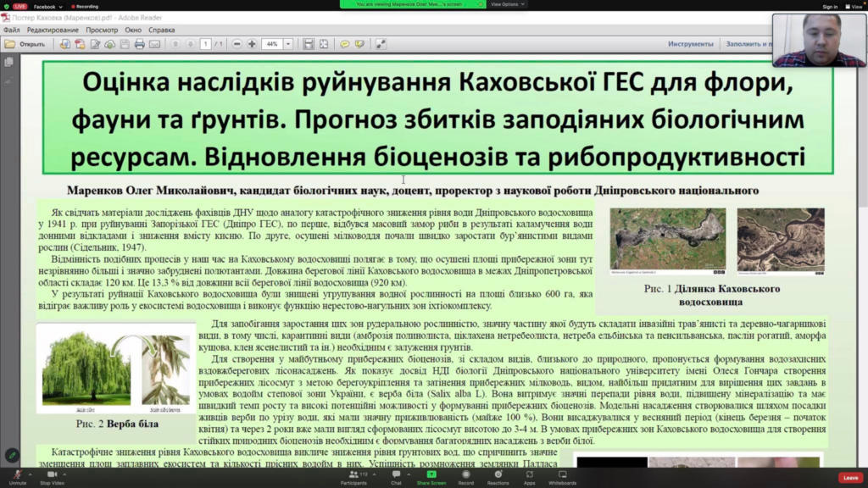
Task: Open the Инструменты panel
Action: tap(690, 44)
